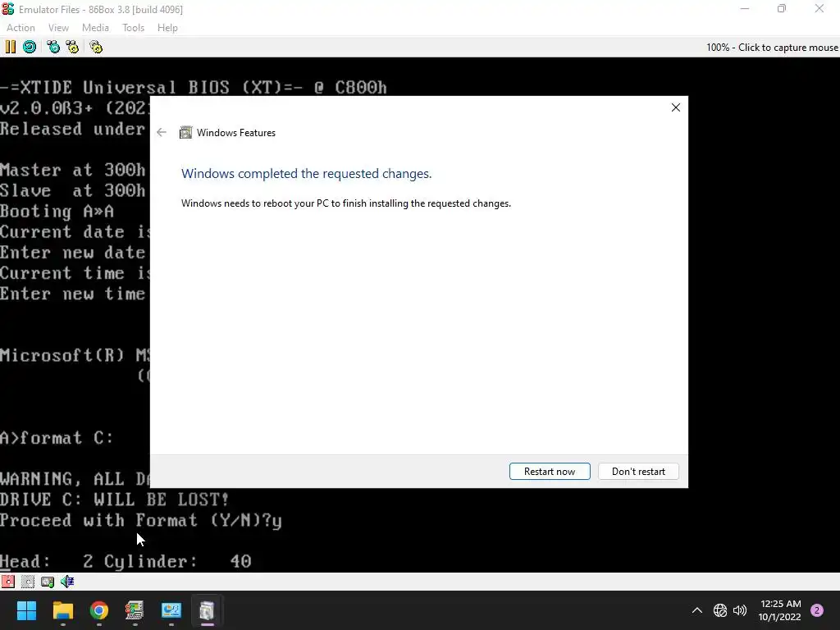
Task: Pause emulation with the yellow pause icon
Action: pos(10,47)
